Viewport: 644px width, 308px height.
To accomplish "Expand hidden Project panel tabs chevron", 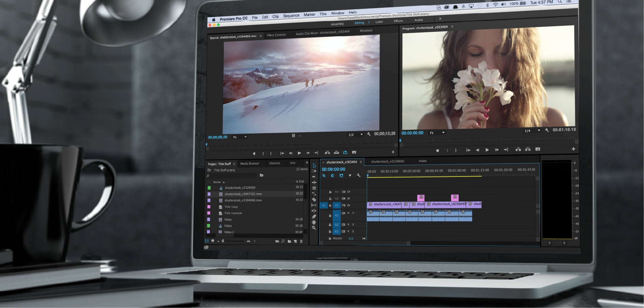I will (x=307, y=163).
